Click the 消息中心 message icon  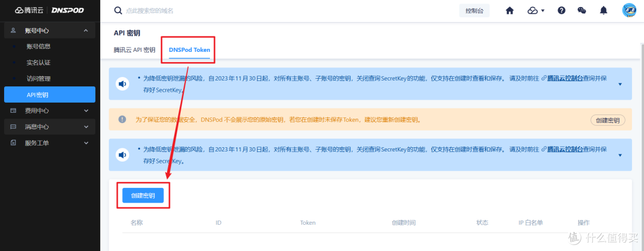click(13, 126)
